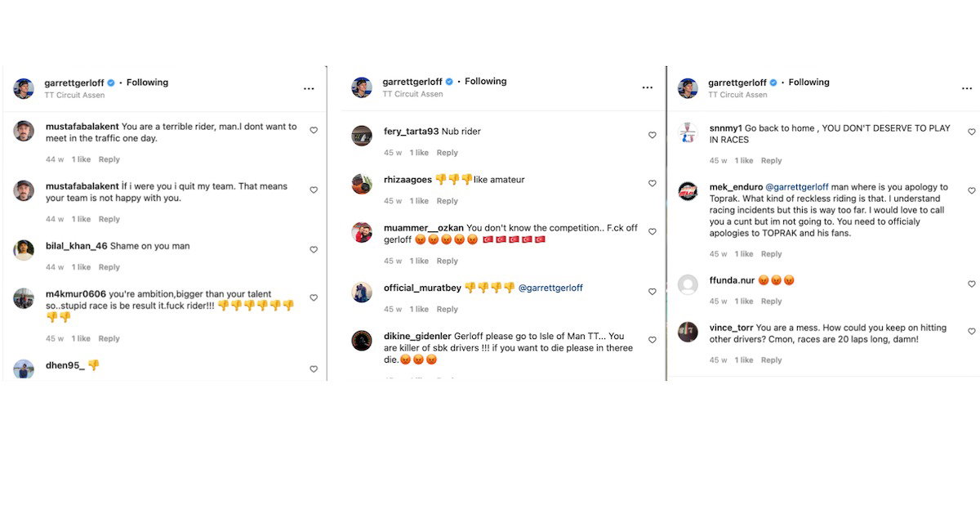
Task: Like fery_tarta93's "Nub rider" comment
Action: click(652, 135)
